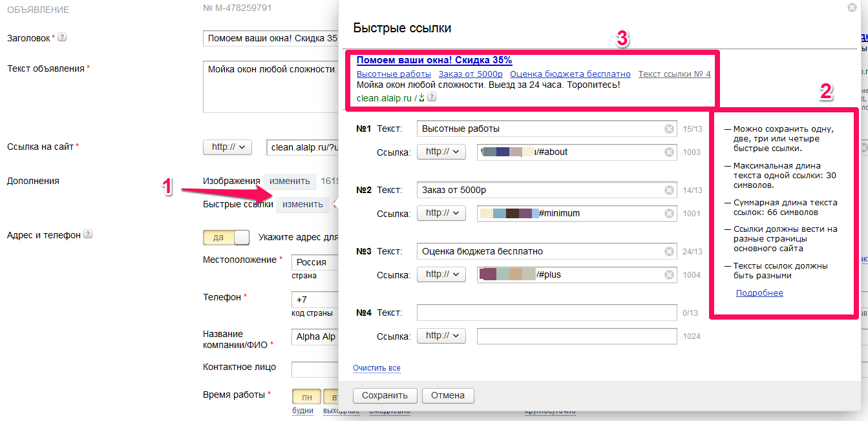This screenshot has height=421, width=868.
Task: Focus the empty №4 Текст input
Action: click(546, 313)
